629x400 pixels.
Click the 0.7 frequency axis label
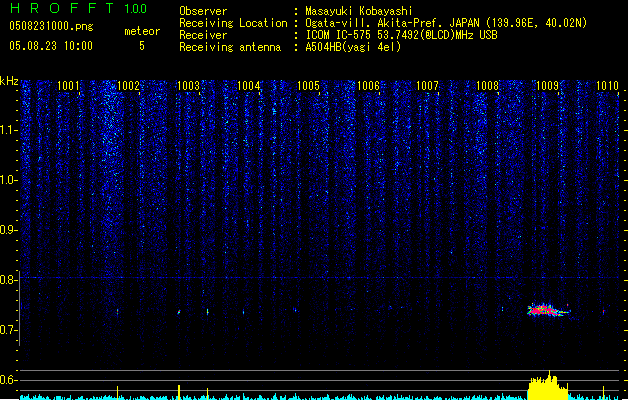click(x=9, y=330)
